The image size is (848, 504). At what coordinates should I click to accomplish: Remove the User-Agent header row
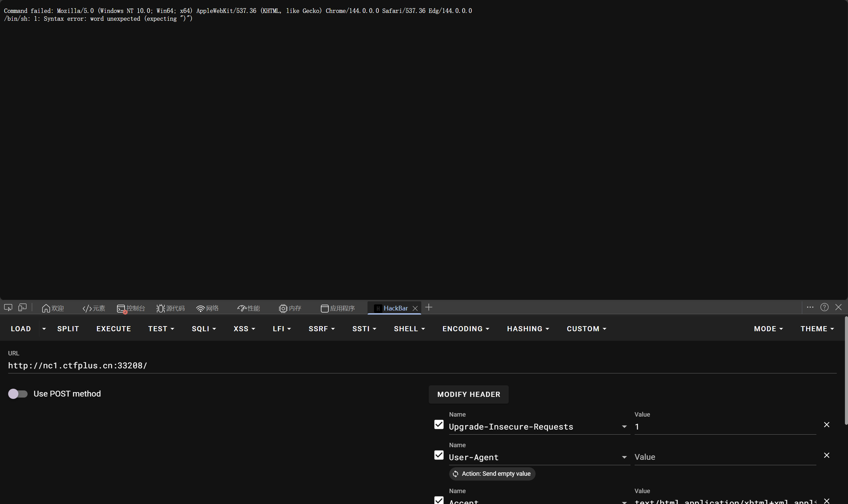point(827,455)
